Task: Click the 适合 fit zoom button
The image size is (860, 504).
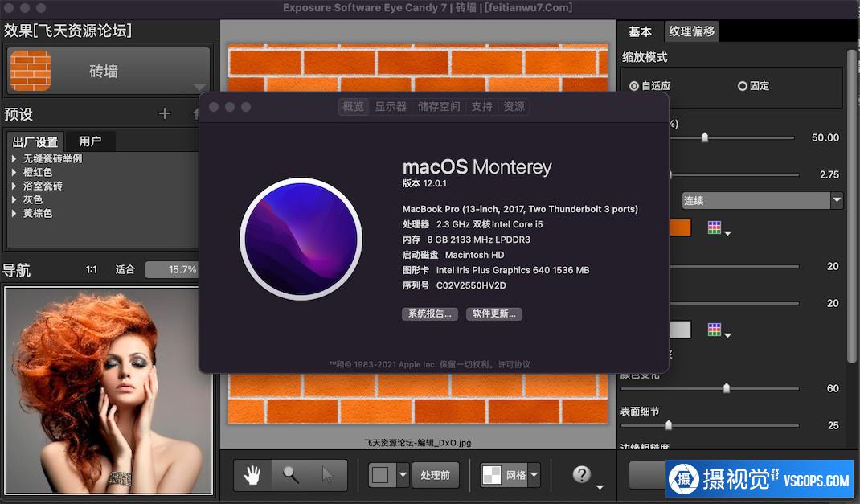Action: point(125,269)
